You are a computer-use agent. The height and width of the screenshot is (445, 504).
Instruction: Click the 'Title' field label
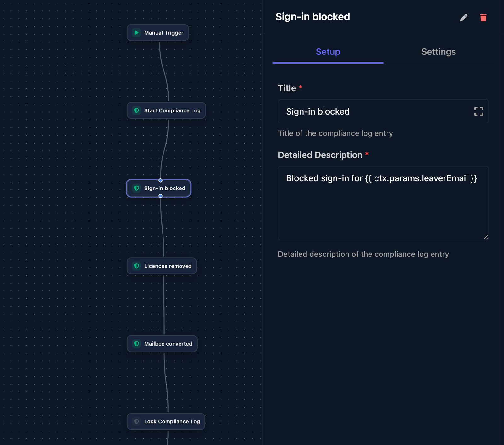[x=287, y=88]
